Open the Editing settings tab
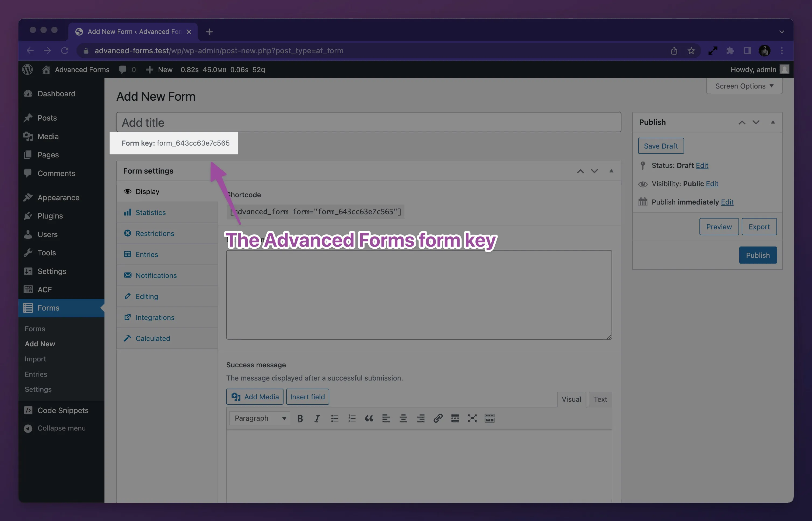 tap(167, 296)
